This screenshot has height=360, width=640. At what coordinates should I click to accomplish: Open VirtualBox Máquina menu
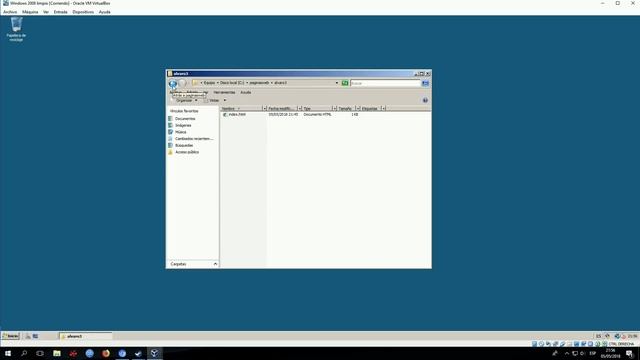click(30, 12)
